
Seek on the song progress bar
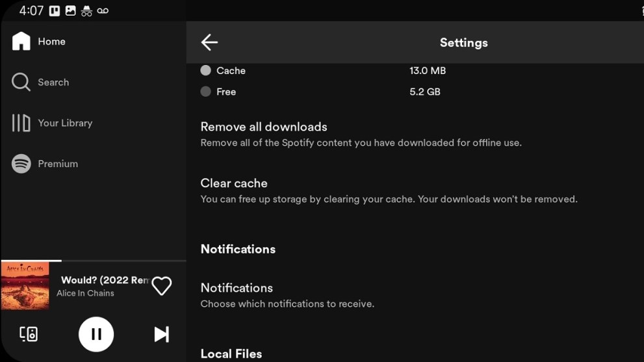(x=94, y=261)
